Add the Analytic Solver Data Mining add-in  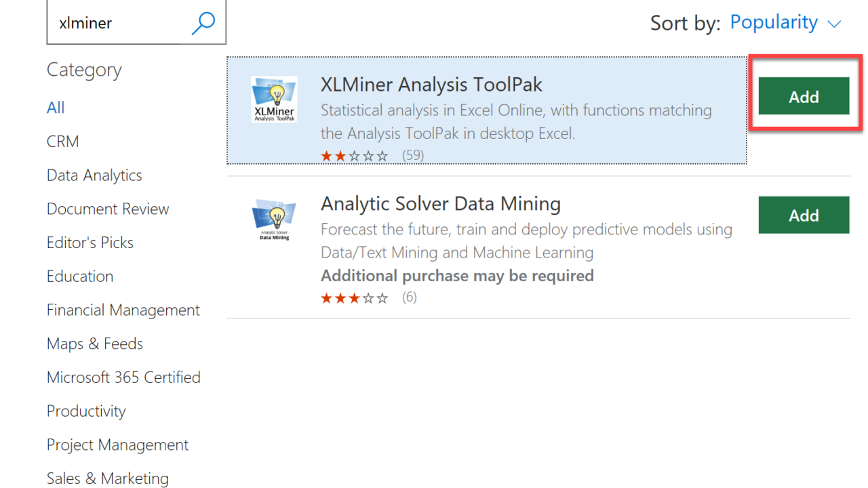point(804,216)
